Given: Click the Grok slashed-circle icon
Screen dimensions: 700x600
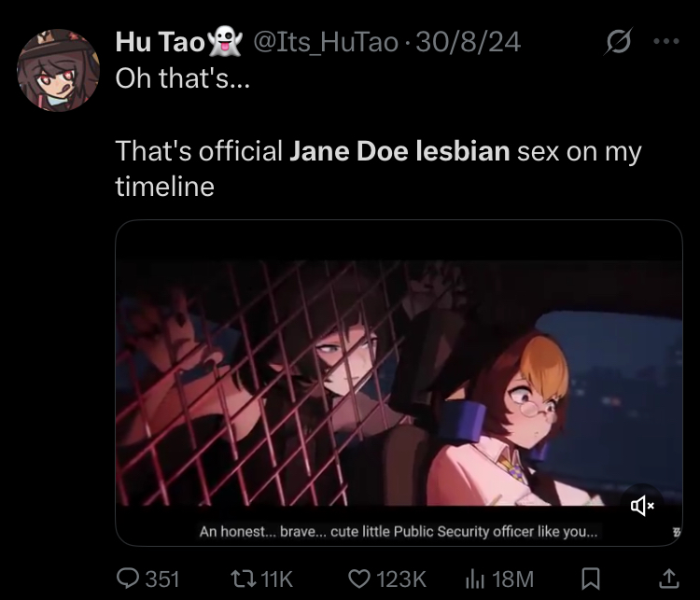Looking at the screenshot, I should (x=619, y=41).
